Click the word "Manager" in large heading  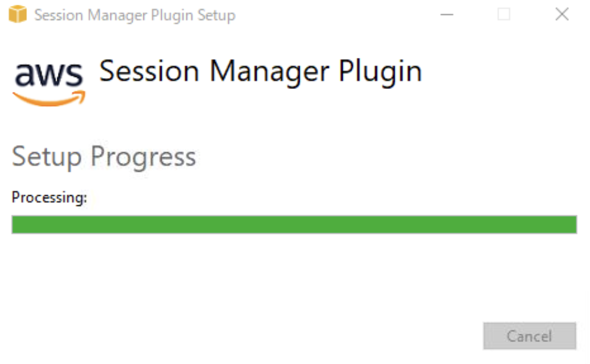[x=270, y=72]
